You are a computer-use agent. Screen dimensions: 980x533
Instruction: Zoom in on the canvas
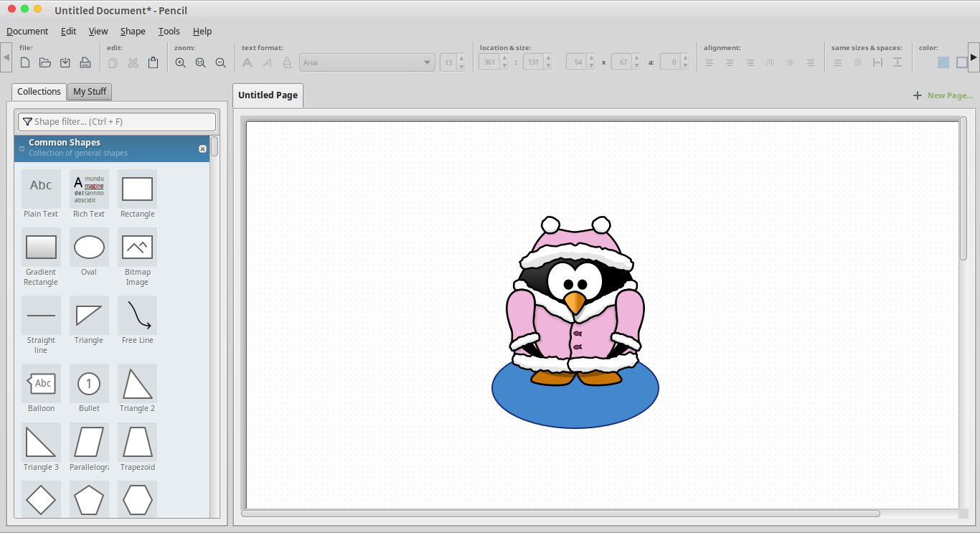click(181, 63)
